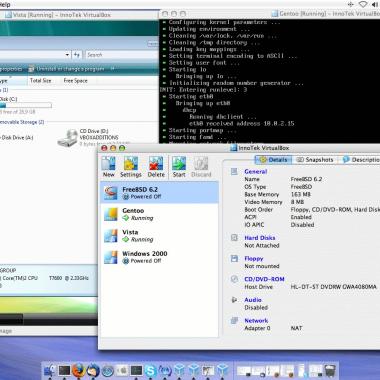Click 'INIT: Entering runlevel: 3' line in Gentoo console
The height and width of the screenshot is (380, 380).
203,89
